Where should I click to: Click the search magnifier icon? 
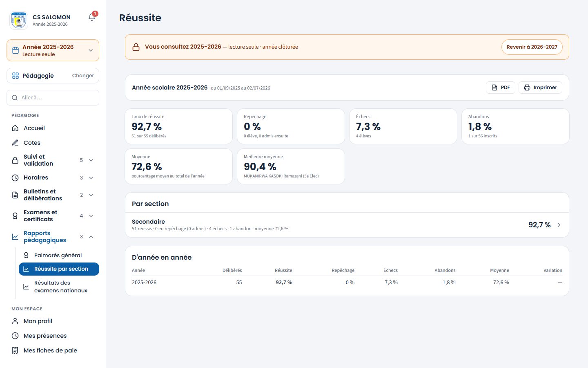tap(15, 98)
